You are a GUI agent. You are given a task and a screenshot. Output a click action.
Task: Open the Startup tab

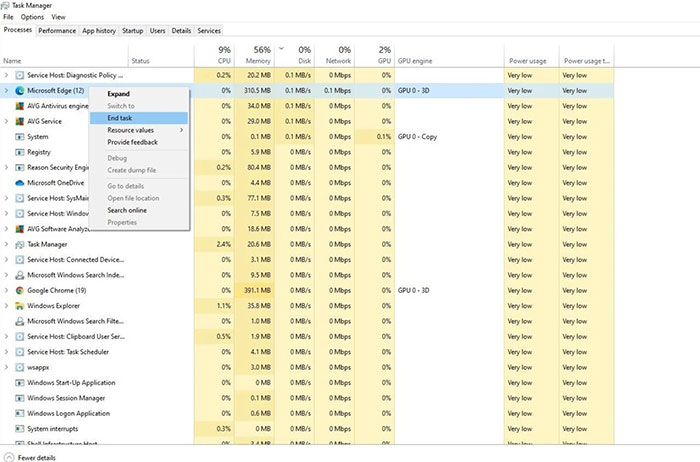pyautogui.click(x=132, y=31)
